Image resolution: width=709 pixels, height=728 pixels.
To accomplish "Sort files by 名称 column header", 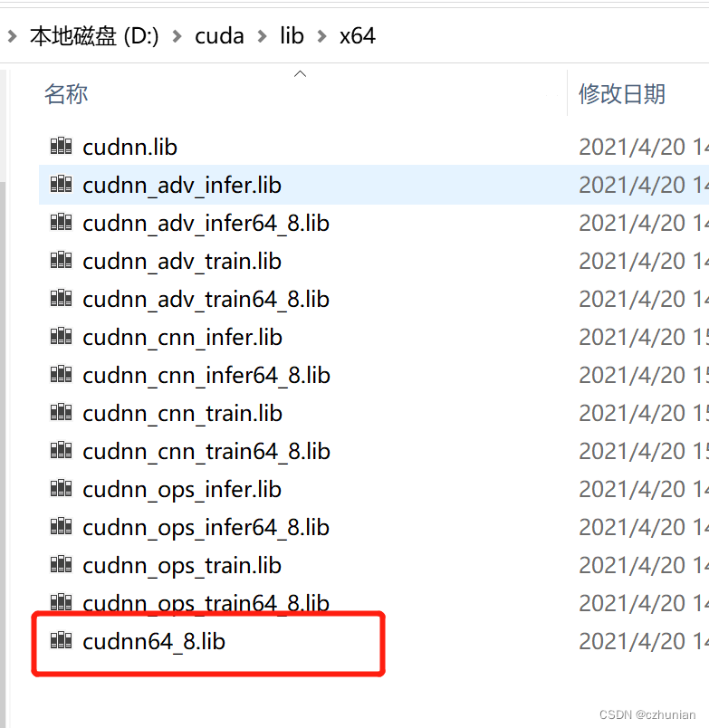I will coord(66,94).
